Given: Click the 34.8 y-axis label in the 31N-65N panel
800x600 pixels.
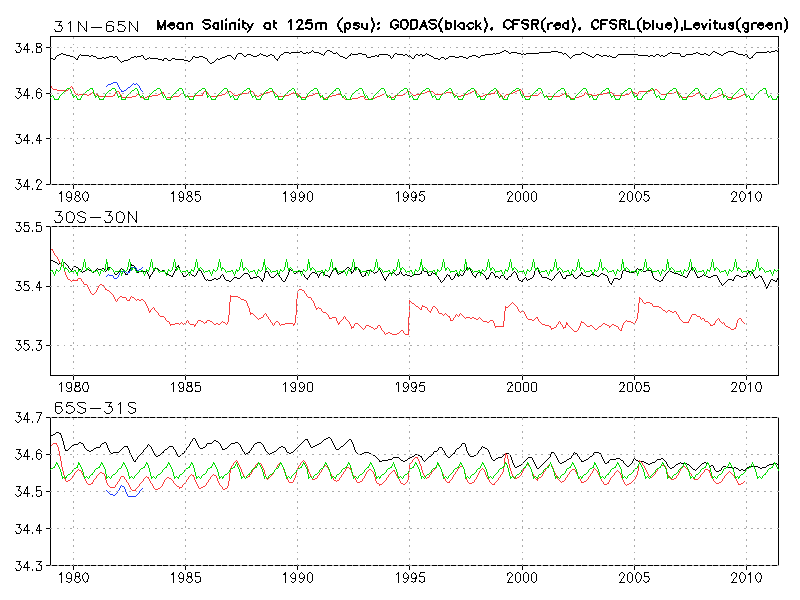Looking at the screenshot, I should [x=29, y=49].
